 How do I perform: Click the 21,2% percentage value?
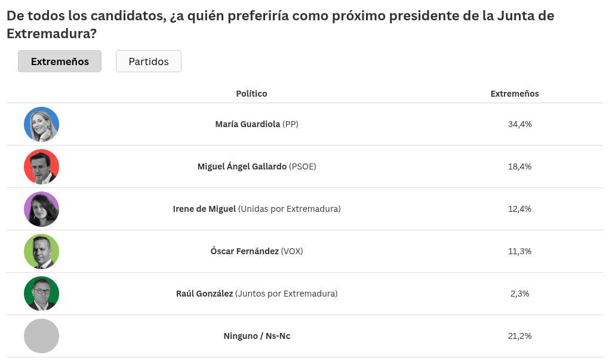(519, 336)
